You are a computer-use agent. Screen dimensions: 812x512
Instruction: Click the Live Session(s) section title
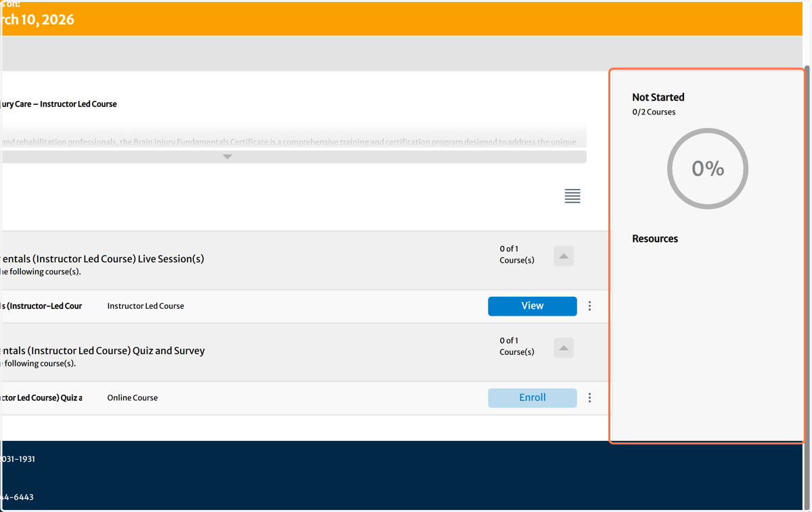pos(102,259)
